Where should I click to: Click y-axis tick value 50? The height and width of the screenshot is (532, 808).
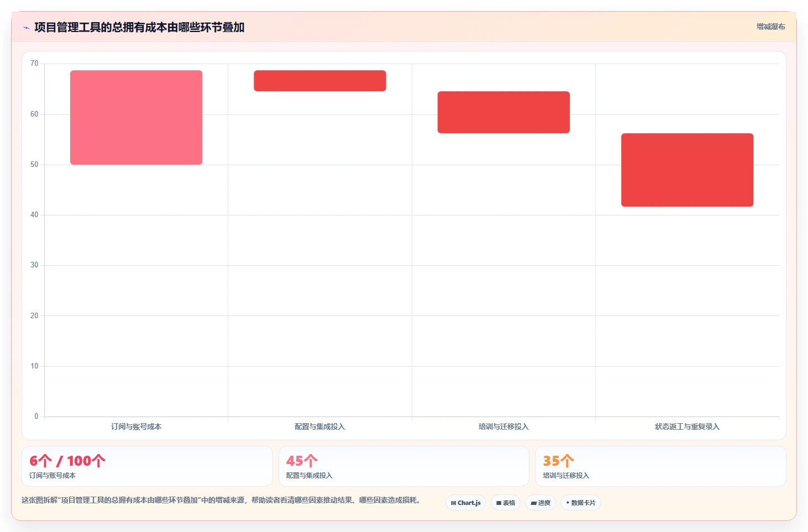(x=34, y=165)
